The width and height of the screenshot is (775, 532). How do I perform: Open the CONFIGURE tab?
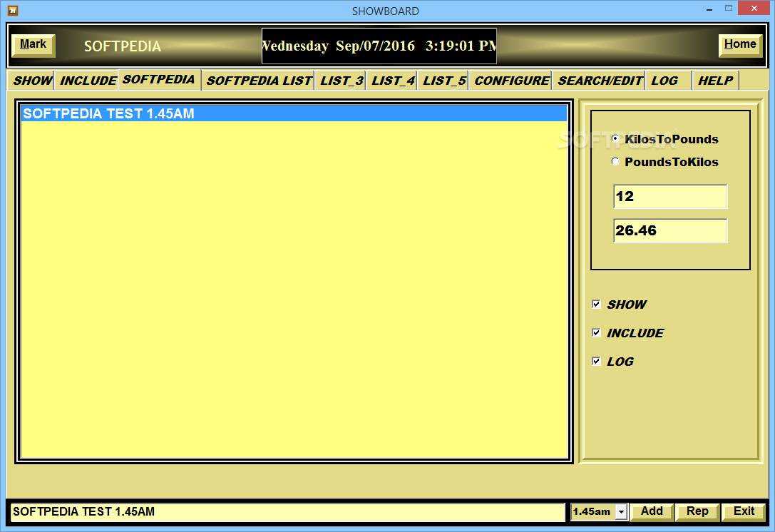pyautogui.click(x=511, y=81)
